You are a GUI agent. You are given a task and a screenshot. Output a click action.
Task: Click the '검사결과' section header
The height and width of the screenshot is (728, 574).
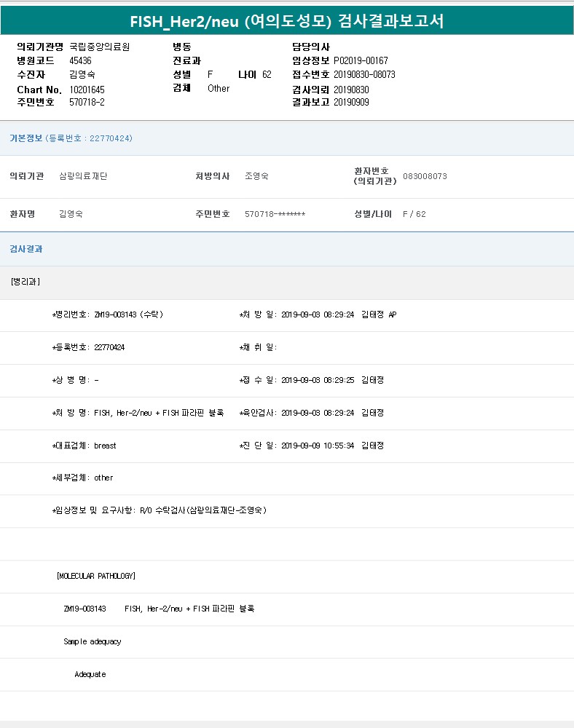click(26, 249)
